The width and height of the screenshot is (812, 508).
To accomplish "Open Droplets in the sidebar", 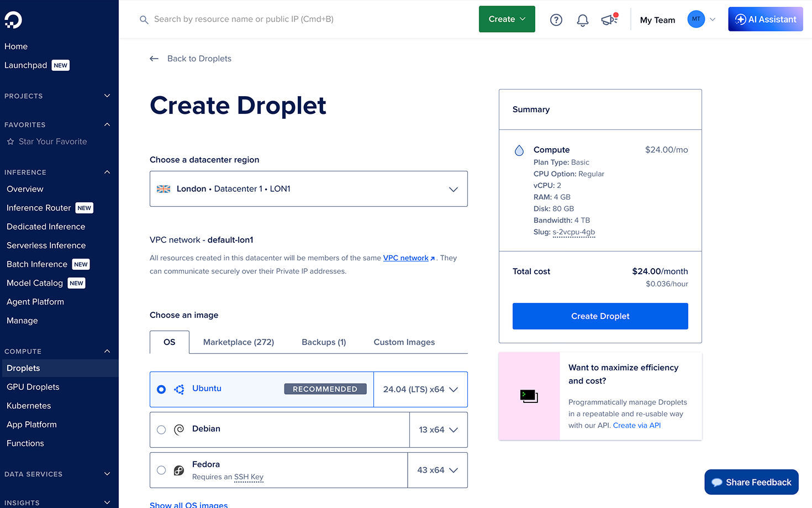I will pyautogui.click(x=59, y=368).
